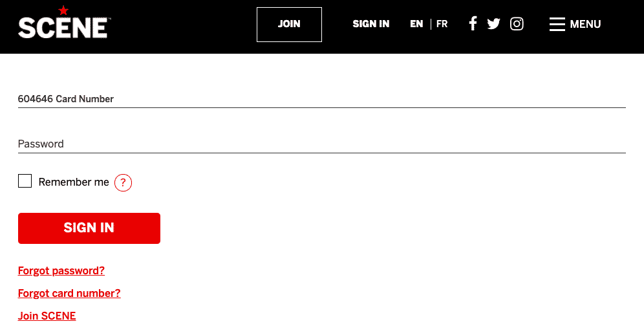Open the Instagram camera icon
This screenshot has height=328, width=644.
pos(517,24)
